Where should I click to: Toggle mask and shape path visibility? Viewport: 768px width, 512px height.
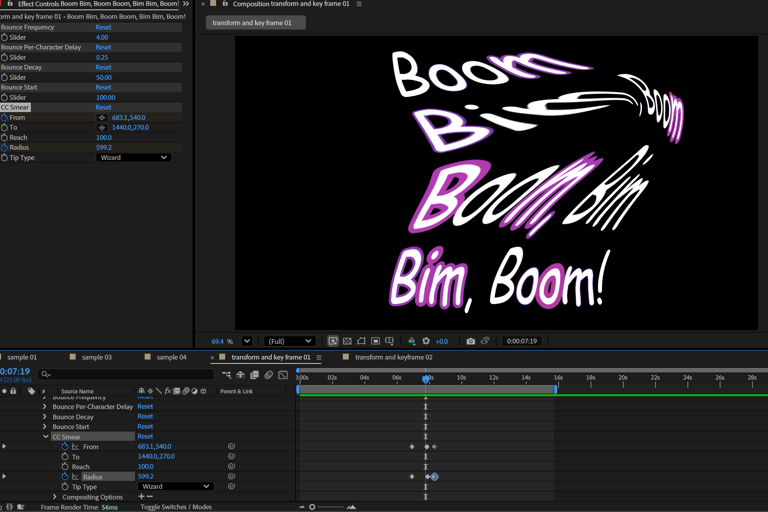point(361,341)
